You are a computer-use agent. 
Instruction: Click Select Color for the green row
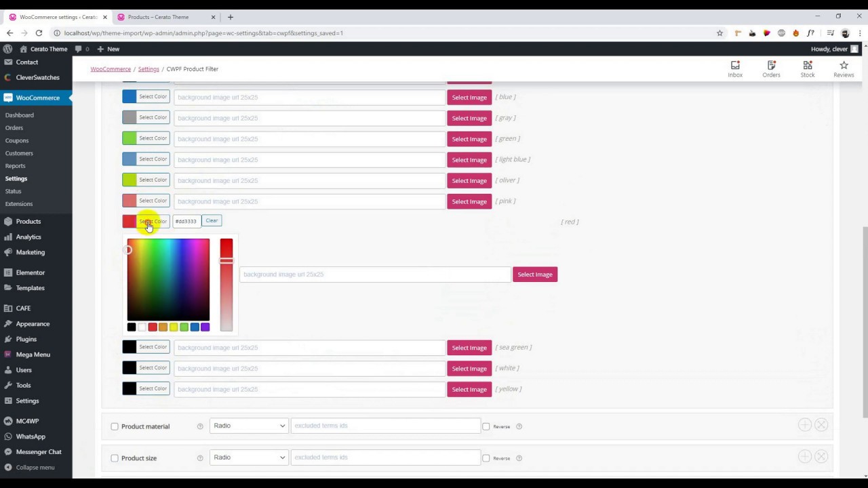click(x=153, y=138)
